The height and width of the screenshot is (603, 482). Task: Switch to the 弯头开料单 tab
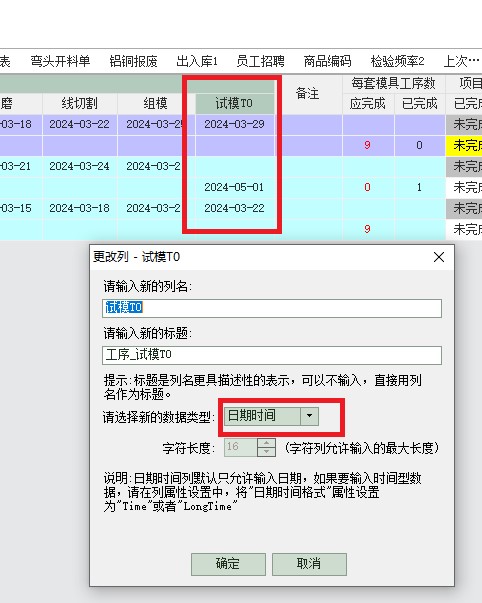pos(60,61)
